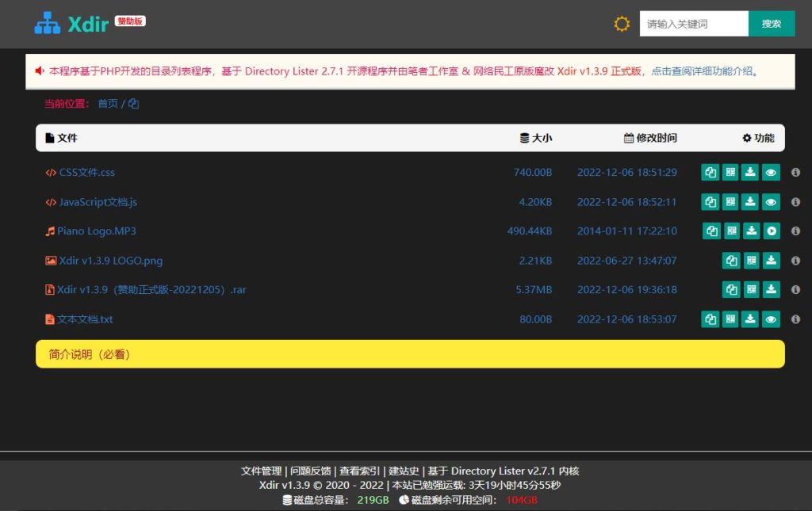Screen dimensions: 812x511
Task: Click the copy-path icon beside 首页 breadcrumb
Action: pos(133,104)
